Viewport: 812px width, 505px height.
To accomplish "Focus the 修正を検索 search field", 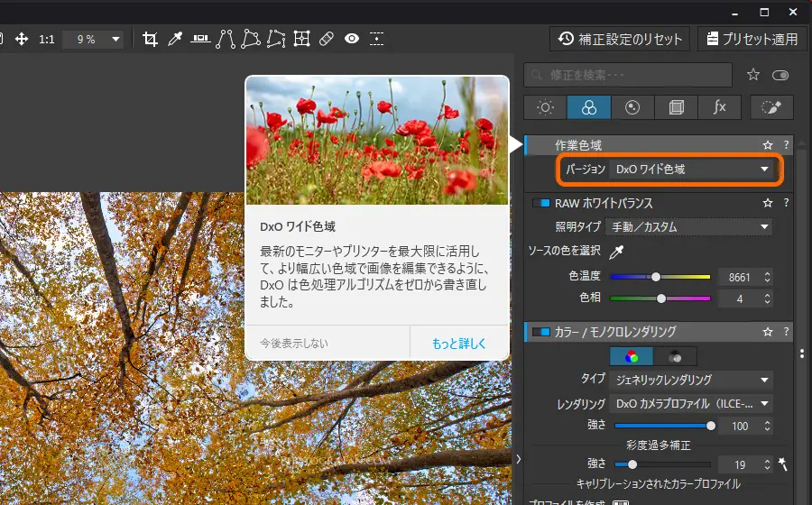I will [x=628, y=75].
